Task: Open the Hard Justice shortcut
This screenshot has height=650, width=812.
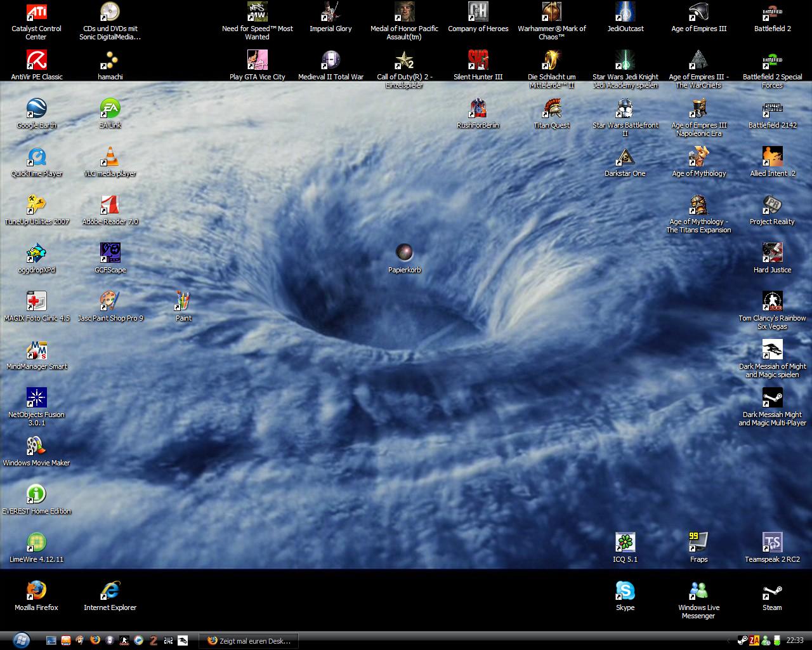Action: click(x=772, y=253)
